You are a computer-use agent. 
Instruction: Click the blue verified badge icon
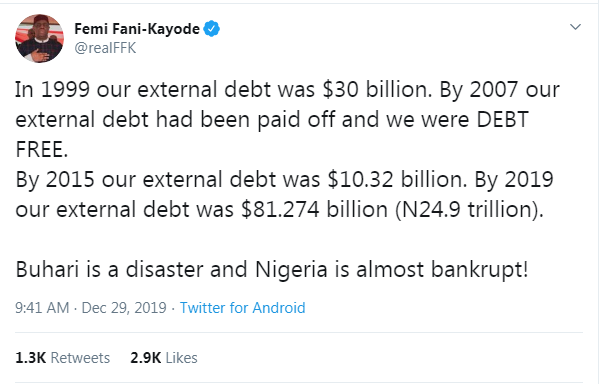[x=212, y=29]
